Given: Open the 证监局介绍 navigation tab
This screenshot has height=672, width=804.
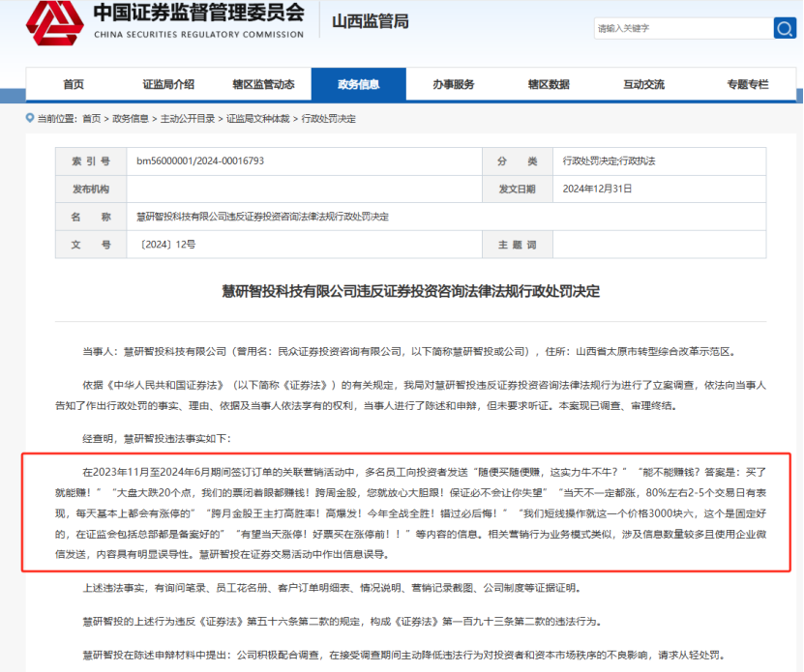Looking at the screenshot, I should (168, 85).
